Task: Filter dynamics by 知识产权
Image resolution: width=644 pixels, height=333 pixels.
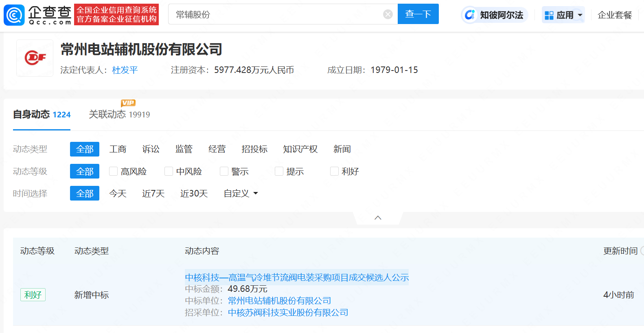Action: click(x=300, y=149)
